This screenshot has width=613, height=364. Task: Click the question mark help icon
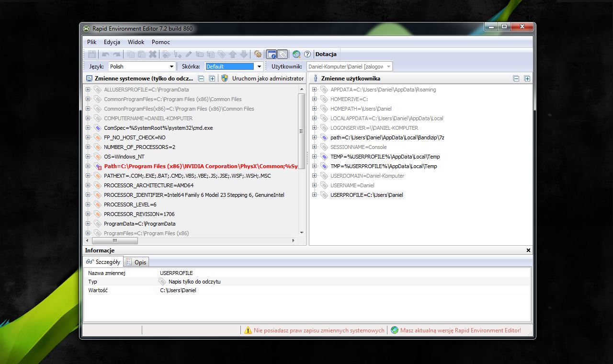pos(306,54)
